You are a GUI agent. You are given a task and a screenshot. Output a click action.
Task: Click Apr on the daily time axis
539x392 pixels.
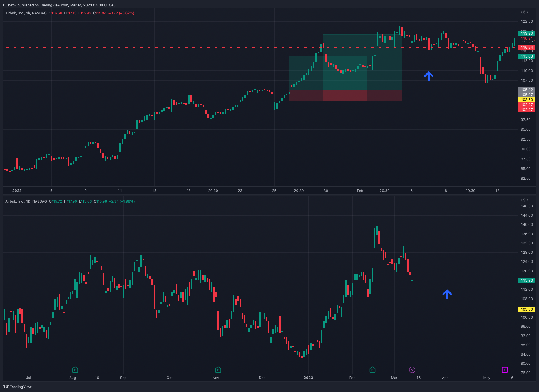tap(445, 378)
